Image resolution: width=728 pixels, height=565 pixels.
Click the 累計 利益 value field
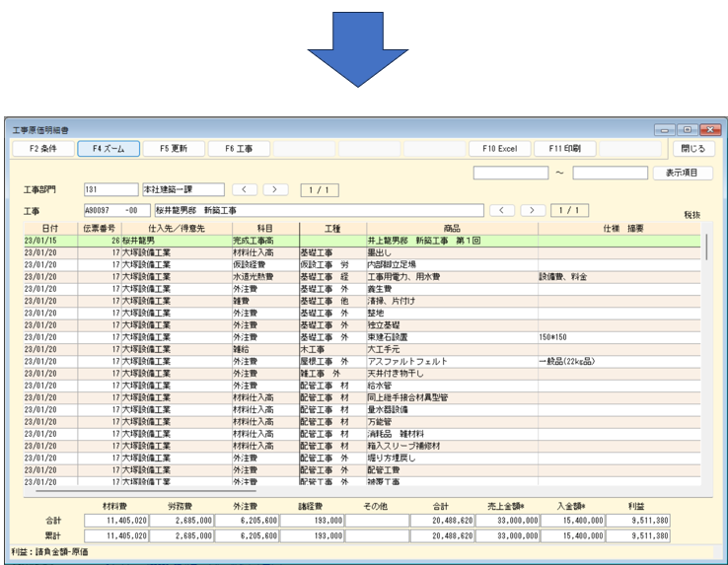tap(638, 535)
